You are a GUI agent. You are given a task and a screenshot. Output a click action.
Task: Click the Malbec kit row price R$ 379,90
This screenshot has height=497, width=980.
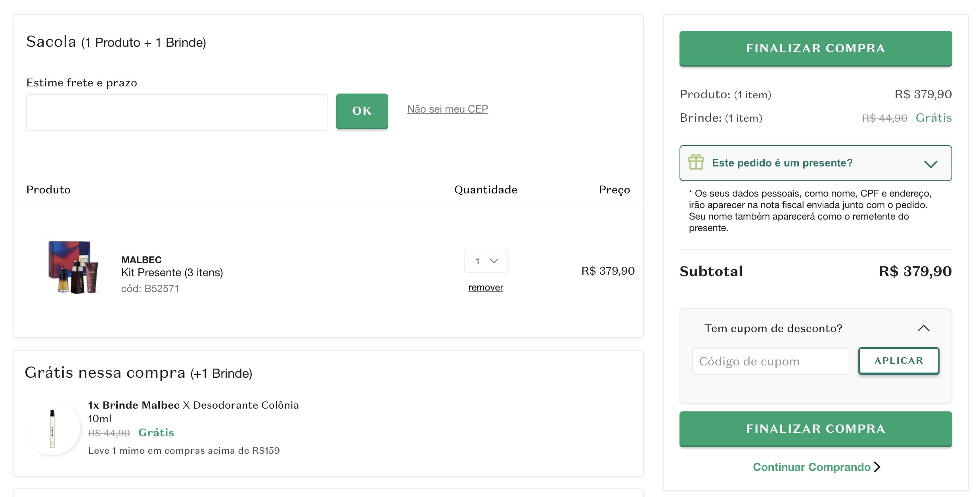(608, 271)
